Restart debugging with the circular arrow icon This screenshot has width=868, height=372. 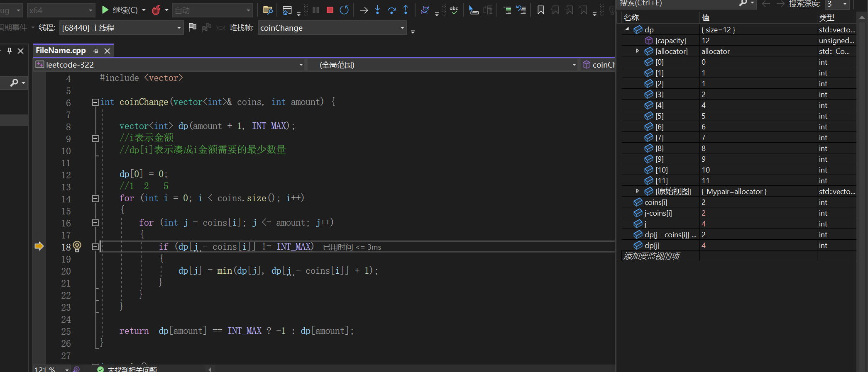point(344,10)
